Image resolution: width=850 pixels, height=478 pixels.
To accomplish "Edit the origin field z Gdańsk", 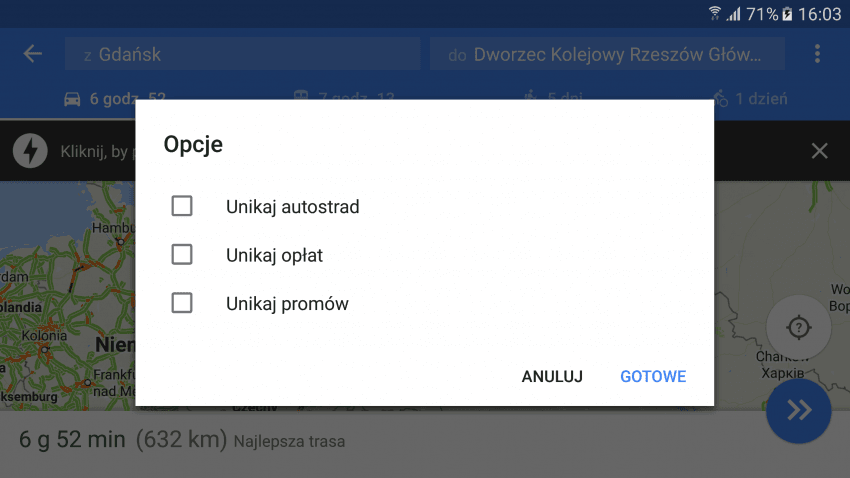I will [x=242, y=54].
